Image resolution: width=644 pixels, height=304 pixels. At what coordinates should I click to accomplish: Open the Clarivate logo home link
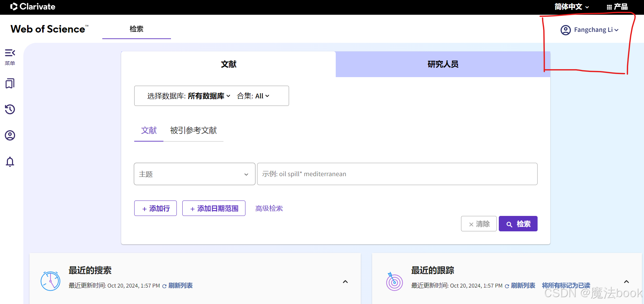[x=33, y=7]
